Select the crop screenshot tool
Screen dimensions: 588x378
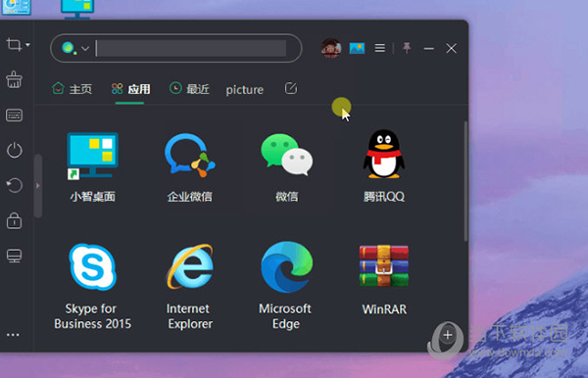[14, 45]
